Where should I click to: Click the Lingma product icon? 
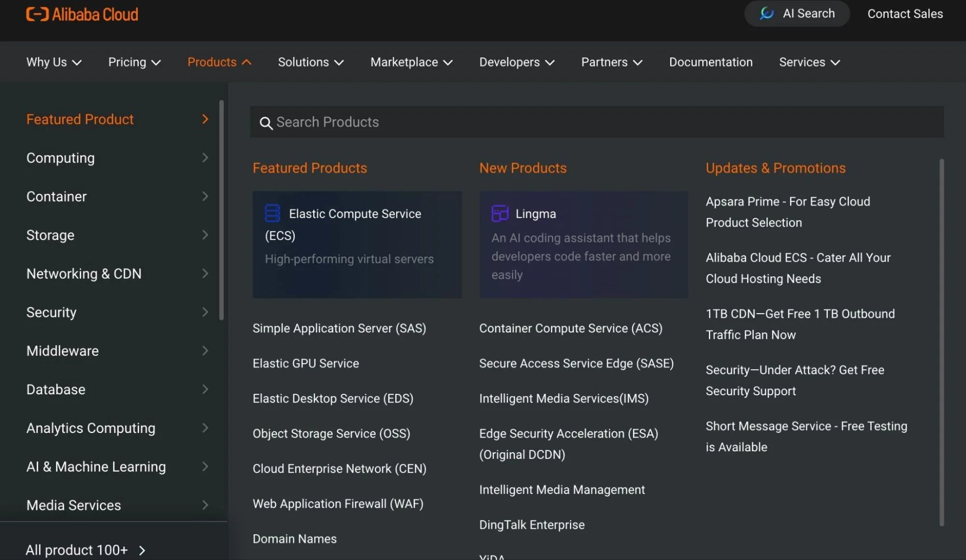point(500,213)
